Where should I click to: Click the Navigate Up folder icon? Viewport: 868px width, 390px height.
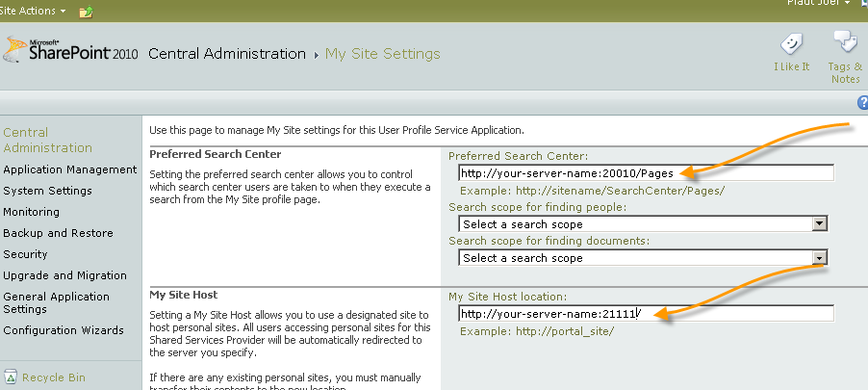tap(86, 12)
